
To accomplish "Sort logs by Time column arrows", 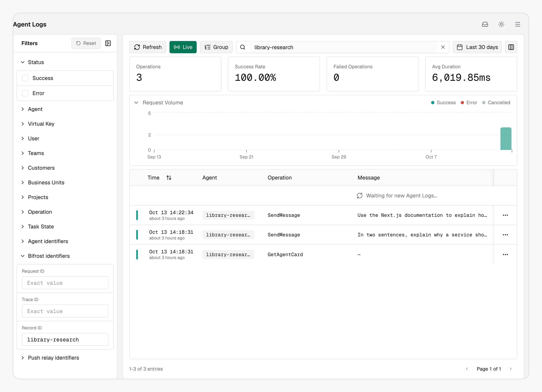I will (169, 178).
